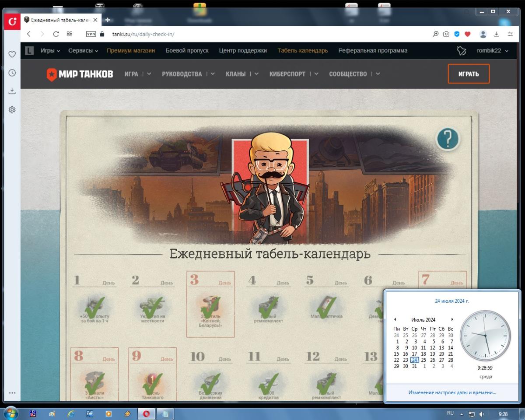Select date 31 in July calendar
This screenshot has height=420, width=525.
[x=414, y=366]
